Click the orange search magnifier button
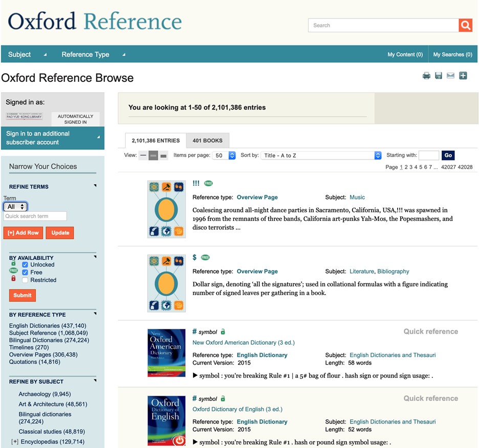 click(465, 26)
